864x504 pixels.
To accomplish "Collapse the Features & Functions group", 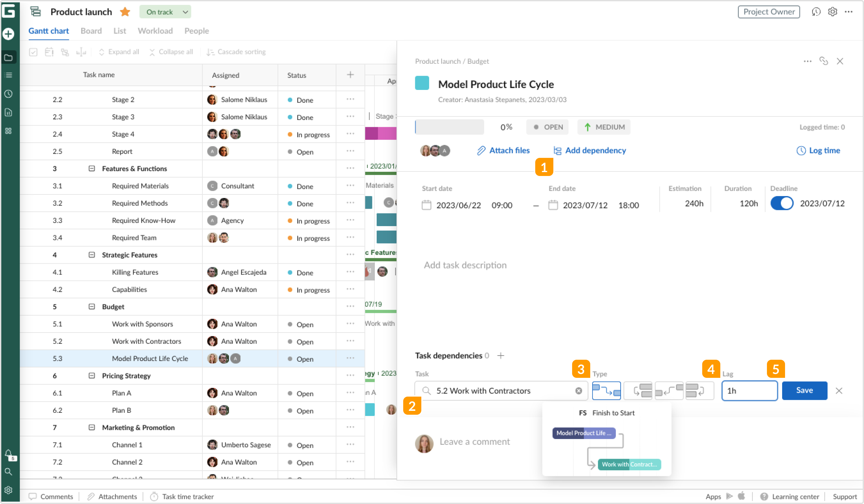I will click(92, 168).
